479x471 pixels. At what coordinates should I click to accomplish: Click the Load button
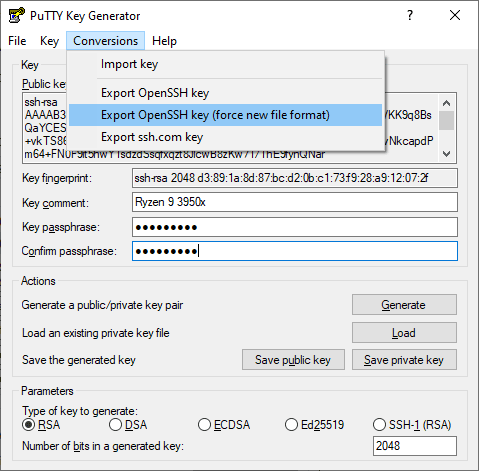point(404,332)
